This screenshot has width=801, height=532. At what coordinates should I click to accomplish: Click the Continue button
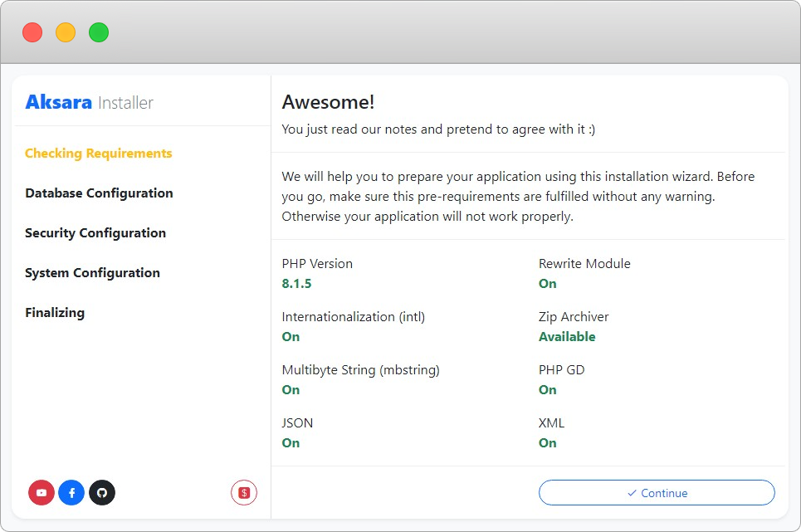(x=657, y=493)
